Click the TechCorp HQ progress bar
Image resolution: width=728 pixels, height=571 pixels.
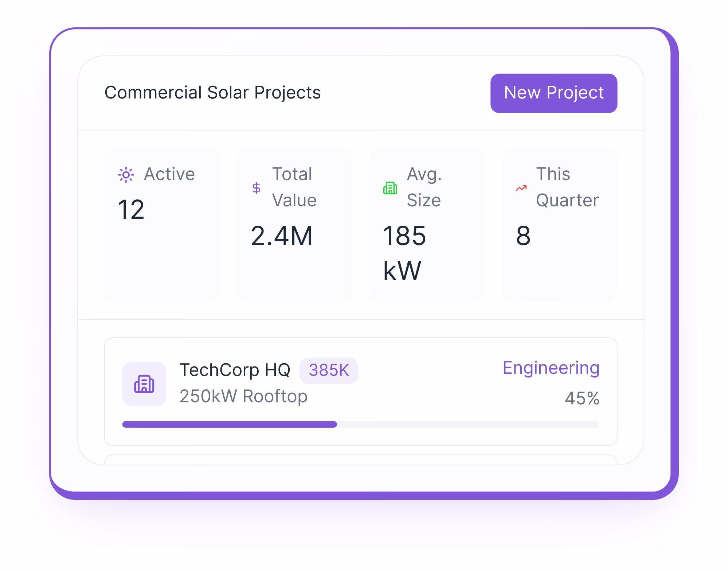(360, 424)
